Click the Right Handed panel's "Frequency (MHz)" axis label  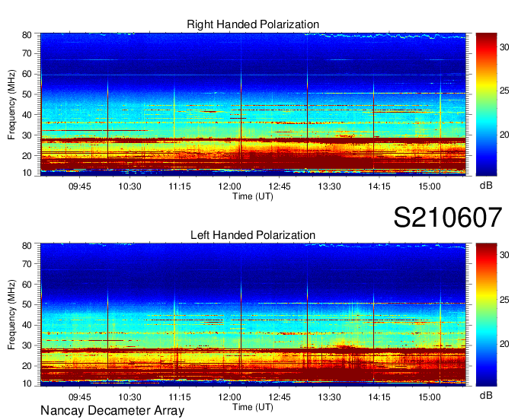coord(11,104)
